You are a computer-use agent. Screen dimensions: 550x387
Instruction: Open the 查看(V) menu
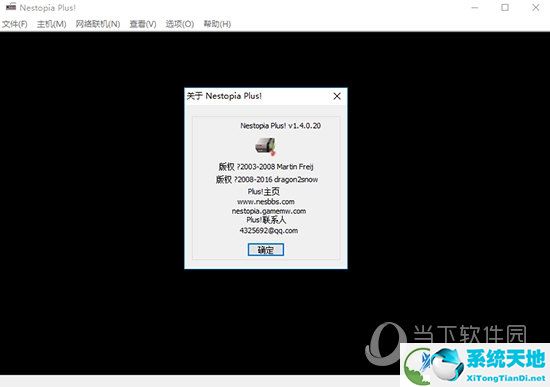coord(143,24)
